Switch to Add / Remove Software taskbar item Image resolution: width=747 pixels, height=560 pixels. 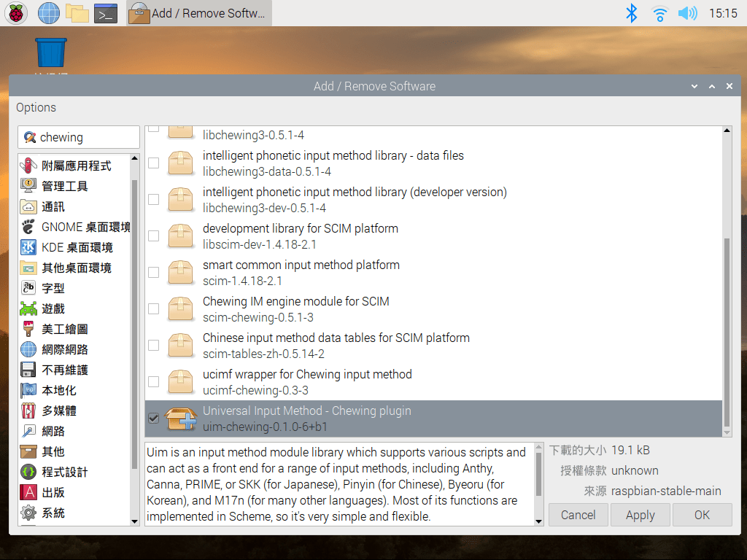198,13
